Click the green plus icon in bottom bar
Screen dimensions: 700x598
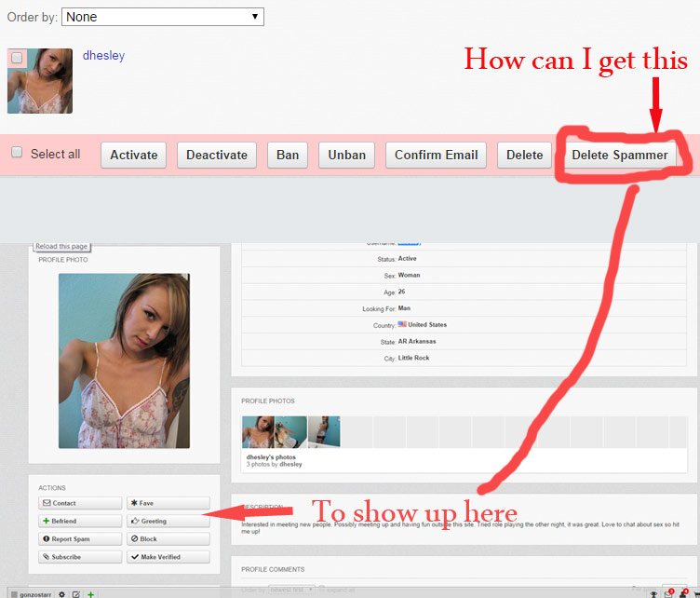click(x=90, y=593)
